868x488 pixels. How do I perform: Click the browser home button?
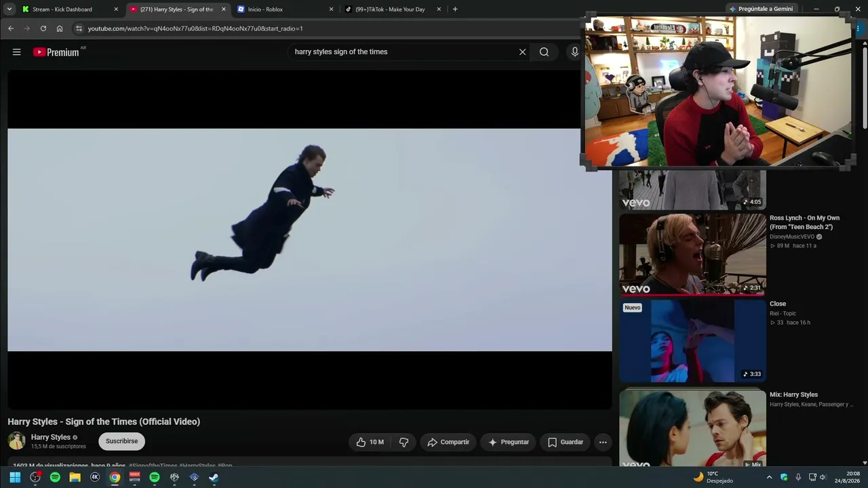(x=60, y=28)
